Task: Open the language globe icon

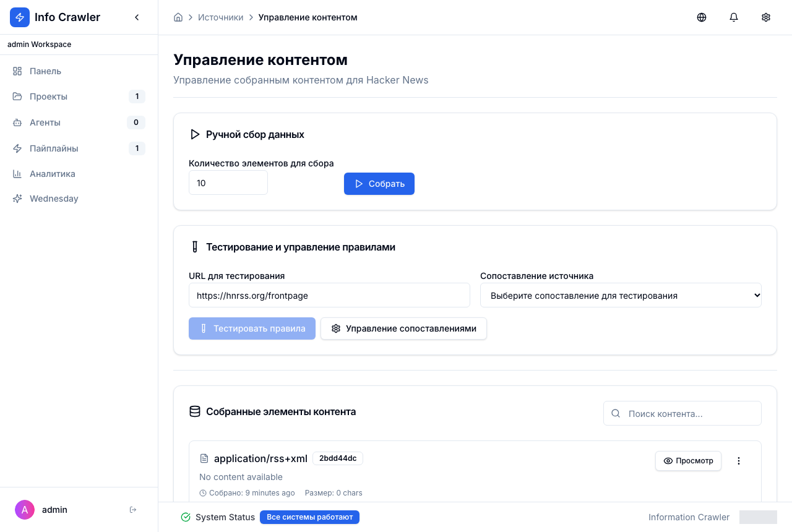Action: point(702,17)
